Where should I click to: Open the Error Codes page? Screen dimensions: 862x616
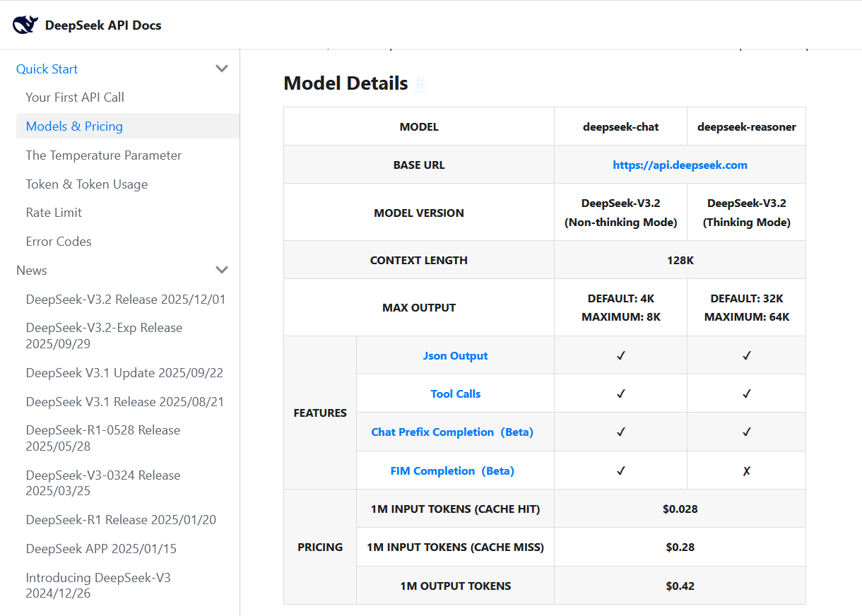(59, 241)
